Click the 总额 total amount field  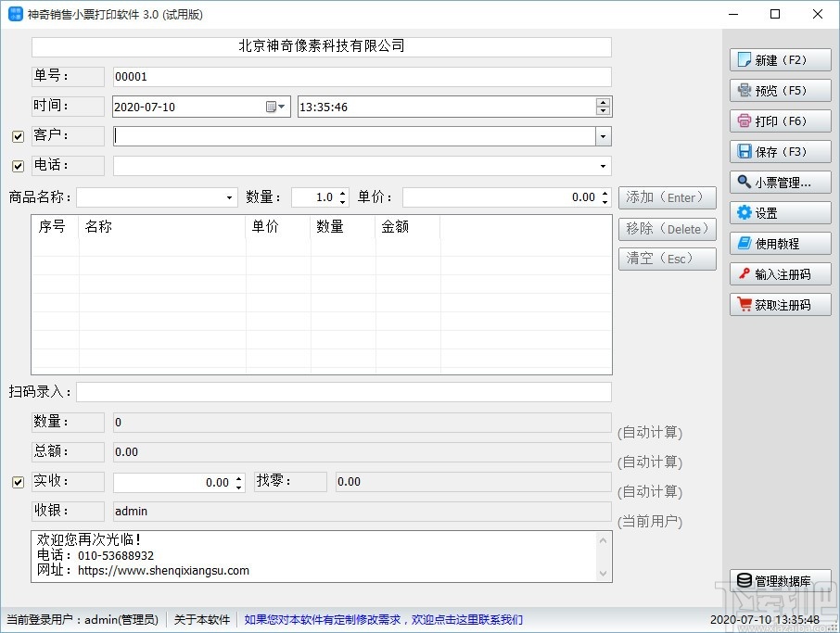point(363,452)
